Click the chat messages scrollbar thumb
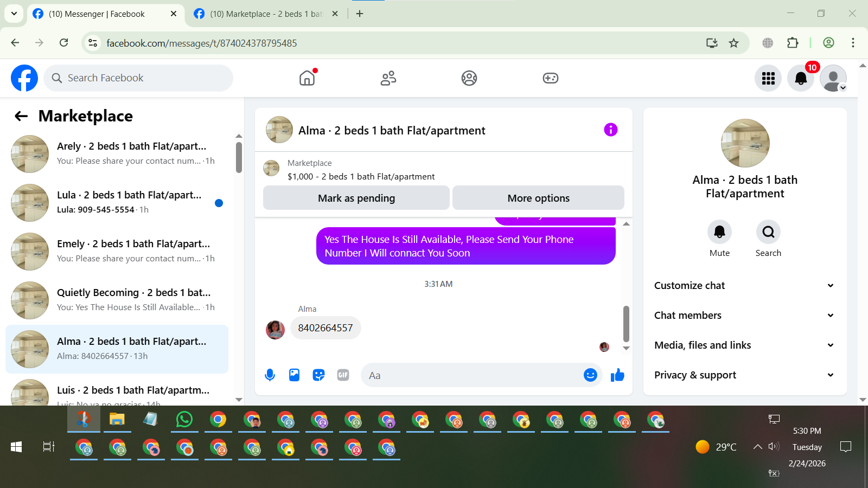Viewport: 868px width, 488px height. pyautogui.click(x=626, y=324)
